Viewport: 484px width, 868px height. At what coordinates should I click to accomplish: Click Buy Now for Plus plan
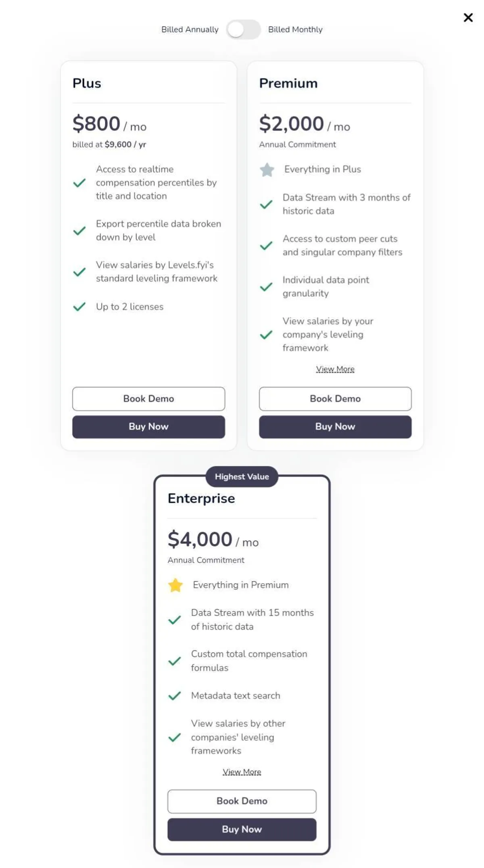coord(148,427)
